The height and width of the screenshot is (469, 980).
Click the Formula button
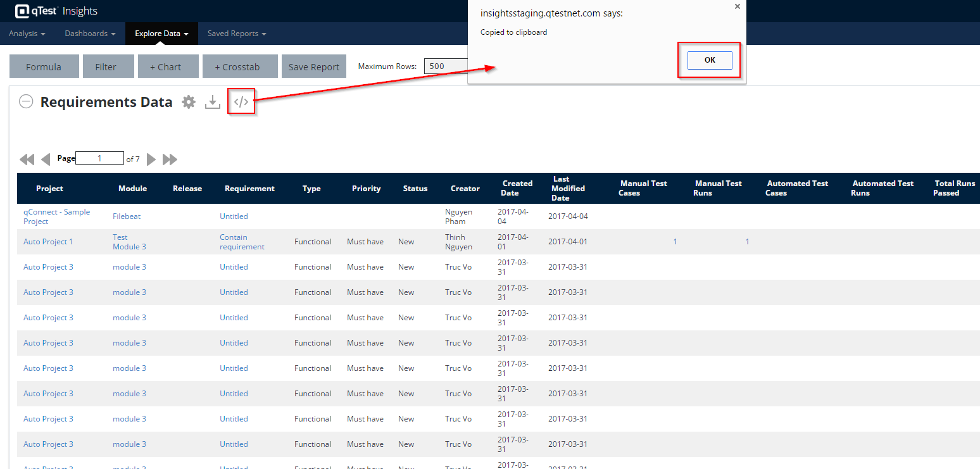pyautogui.click(x=44, y=66)
